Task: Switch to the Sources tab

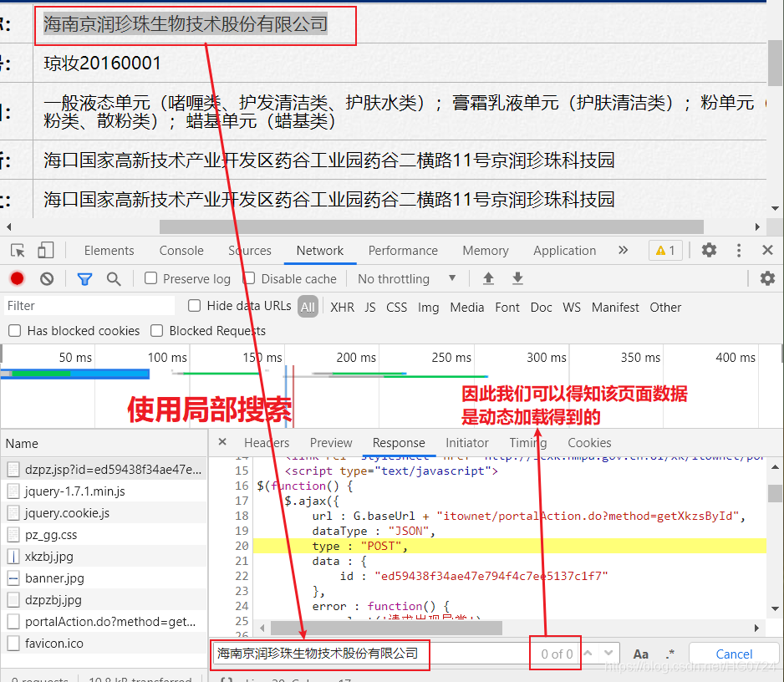Action: (x=250, y=251)
